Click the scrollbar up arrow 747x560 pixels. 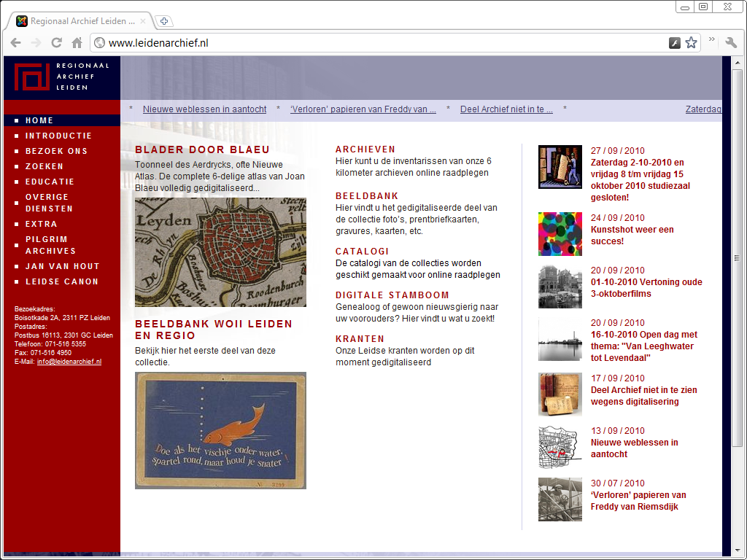737,63
